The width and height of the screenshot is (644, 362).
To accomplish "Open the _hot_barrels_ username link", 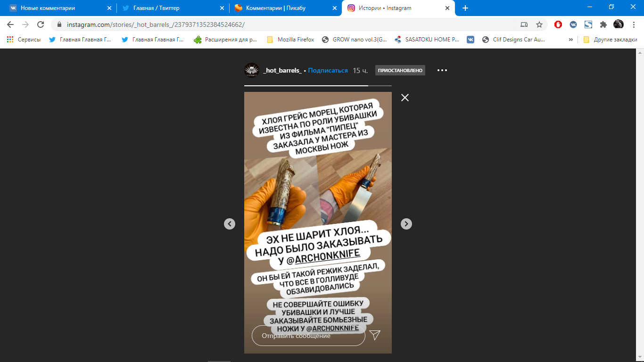I will coord(282,70).
